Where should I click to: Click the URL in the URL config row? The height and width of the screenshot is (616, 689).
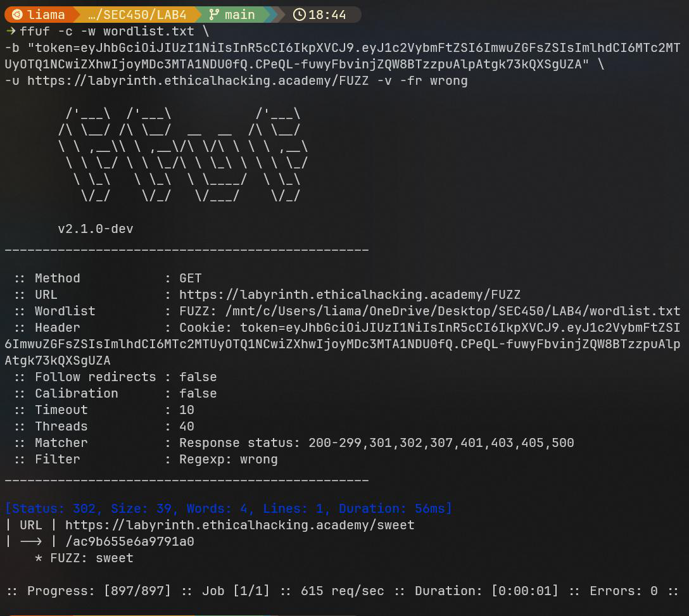350,295
